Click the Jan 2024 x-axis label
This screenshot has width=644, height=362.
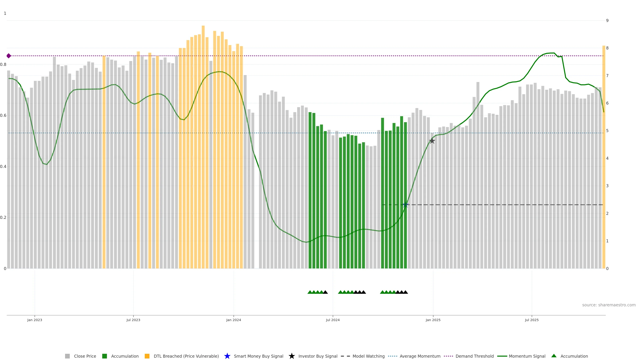(x=233, y=320)
